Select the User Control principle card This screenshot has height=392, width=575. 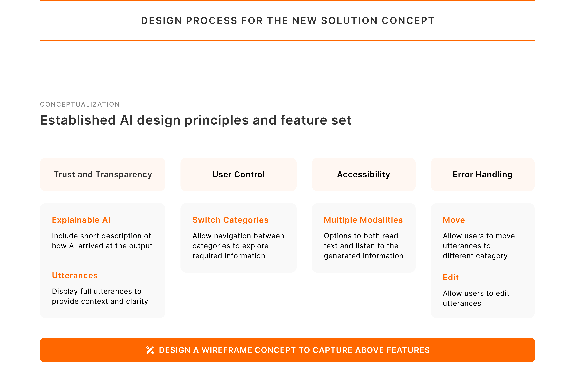pyautogui.click(x=238, y=174)
